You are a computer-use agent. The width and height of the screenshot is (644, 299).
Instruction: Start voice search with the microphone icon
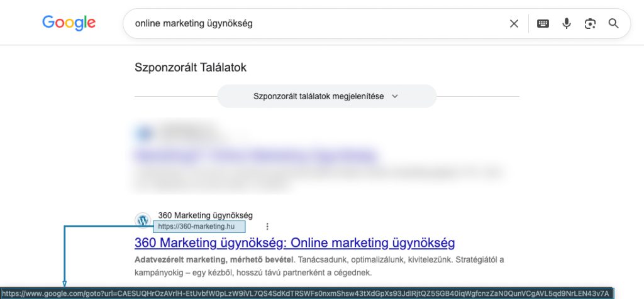pos(567,23)
